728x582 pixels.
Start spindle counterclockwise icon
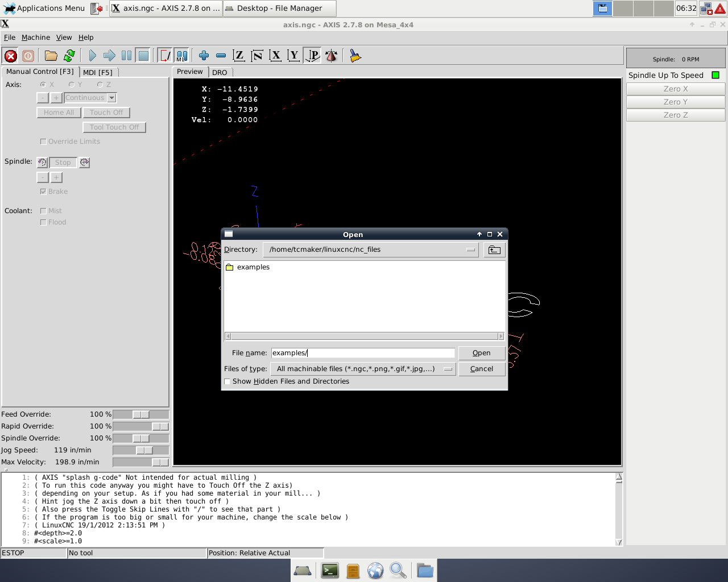[43, 163]
